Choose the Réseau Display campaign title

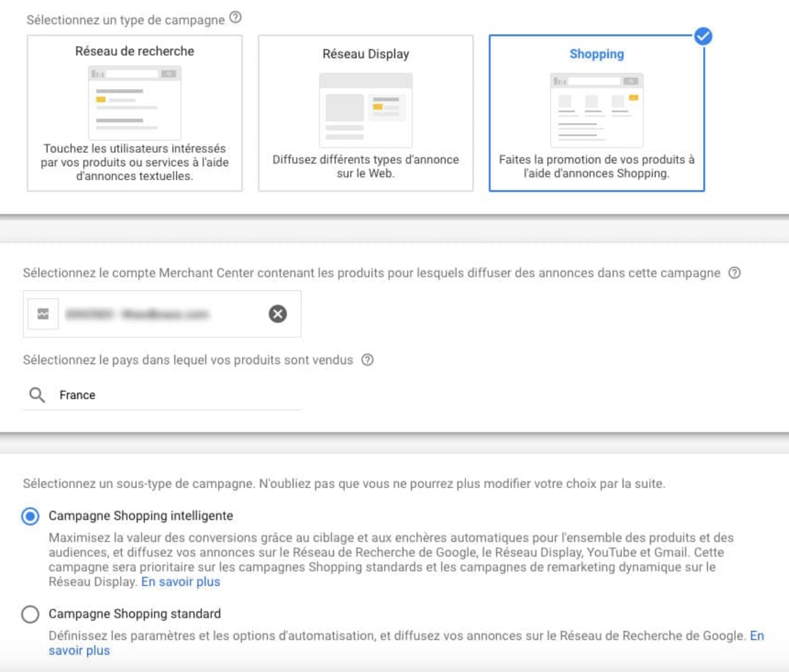365,54
